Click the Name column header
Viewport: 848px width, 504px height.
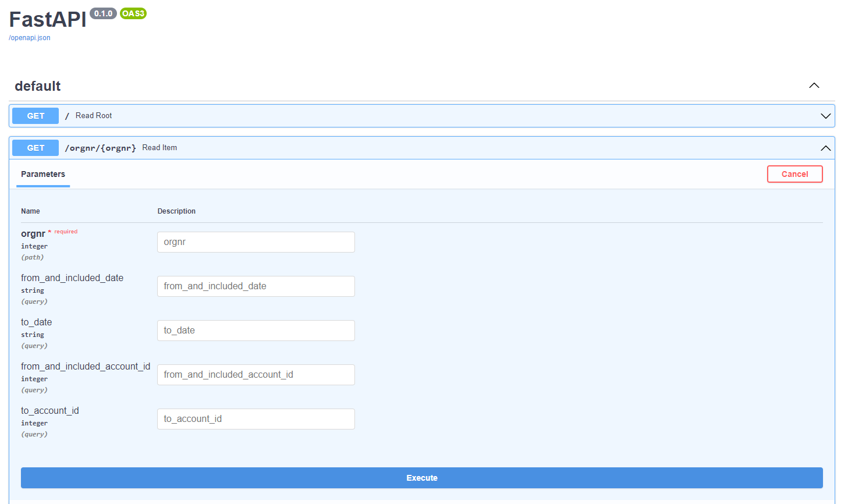(x=30, y=211)
